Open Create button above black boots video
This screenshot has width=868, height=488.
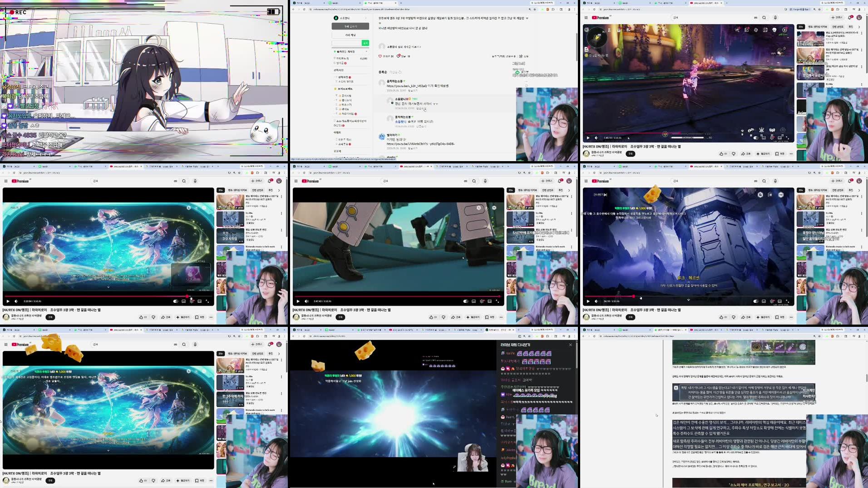(547, 181)
